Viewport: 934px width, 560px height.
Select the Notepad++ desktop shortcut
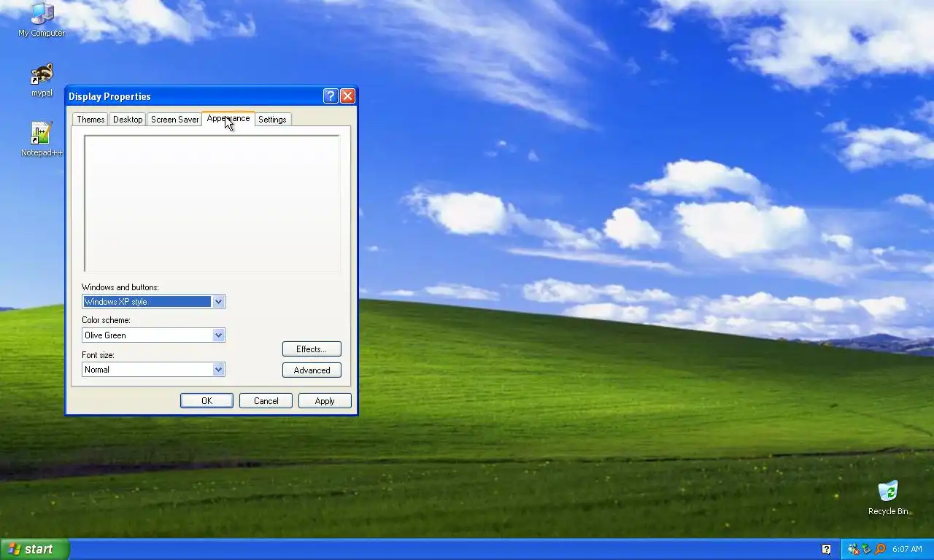tap(42, 139)
